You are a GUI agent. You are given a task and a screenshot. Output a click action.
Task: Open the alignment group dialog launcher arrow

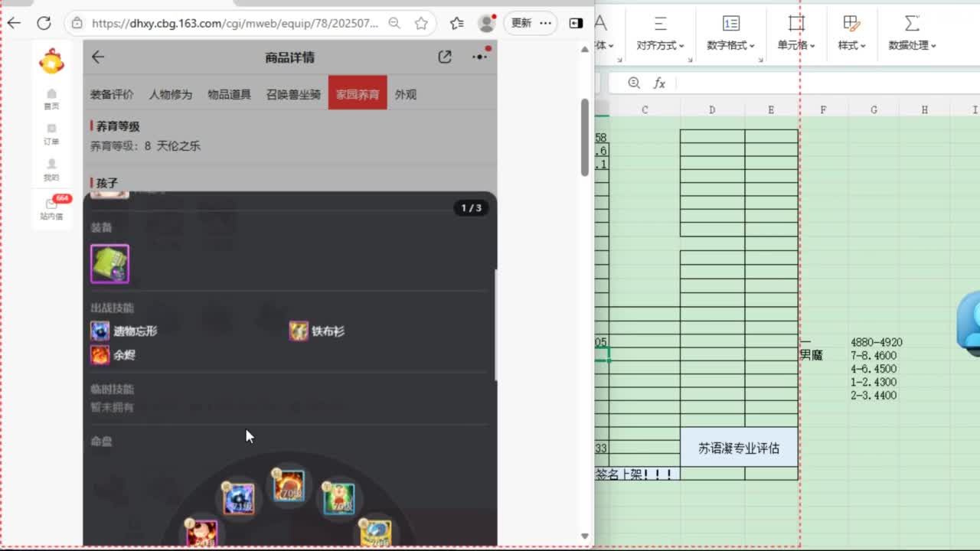click(x=689, y=60)
